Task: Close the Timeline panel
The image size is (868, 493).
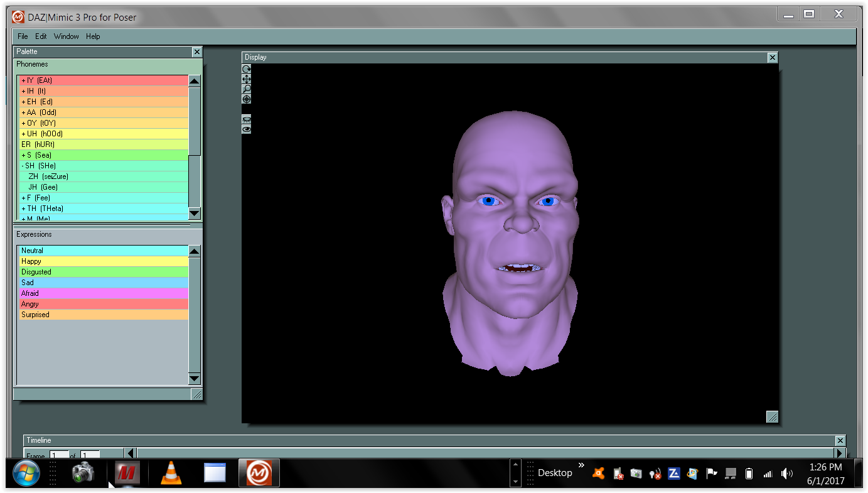Action: 840,440
